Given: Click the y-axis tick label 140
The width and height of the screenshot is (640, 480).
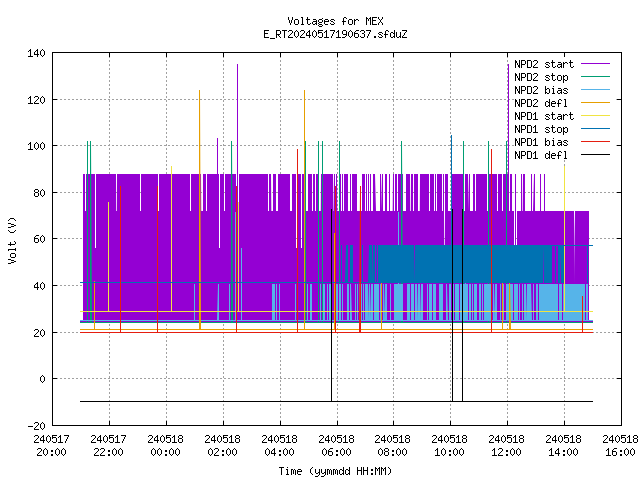Looking at the screenshot, I should pos(36,53).
